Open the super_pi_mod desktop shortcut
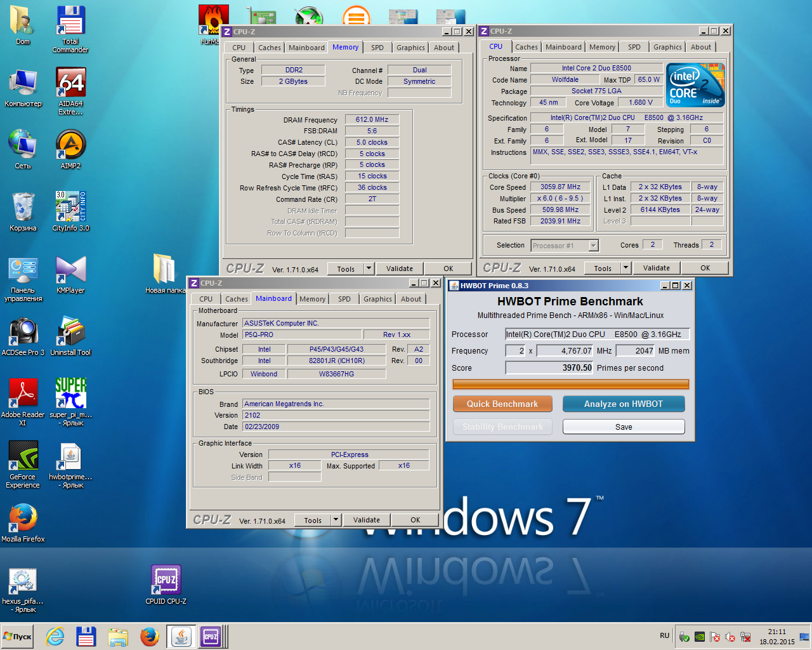 (x=70, y=402)
